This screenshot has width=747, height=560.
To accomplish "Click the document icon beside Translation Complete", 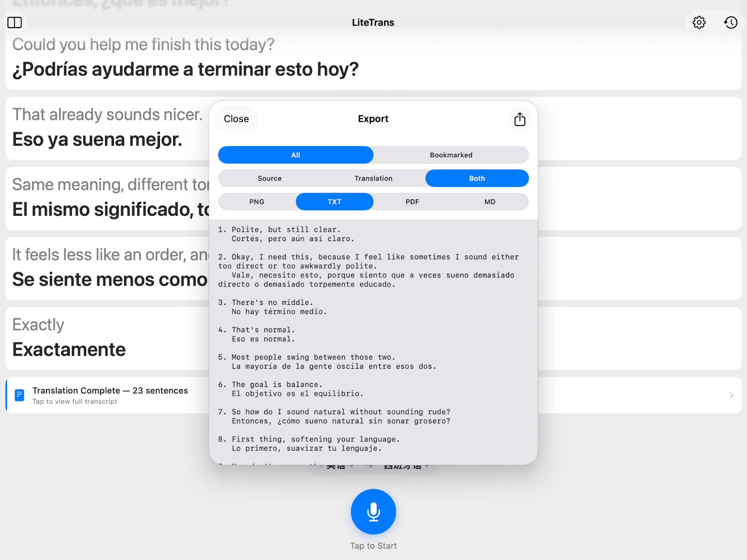I will (20, 395).
